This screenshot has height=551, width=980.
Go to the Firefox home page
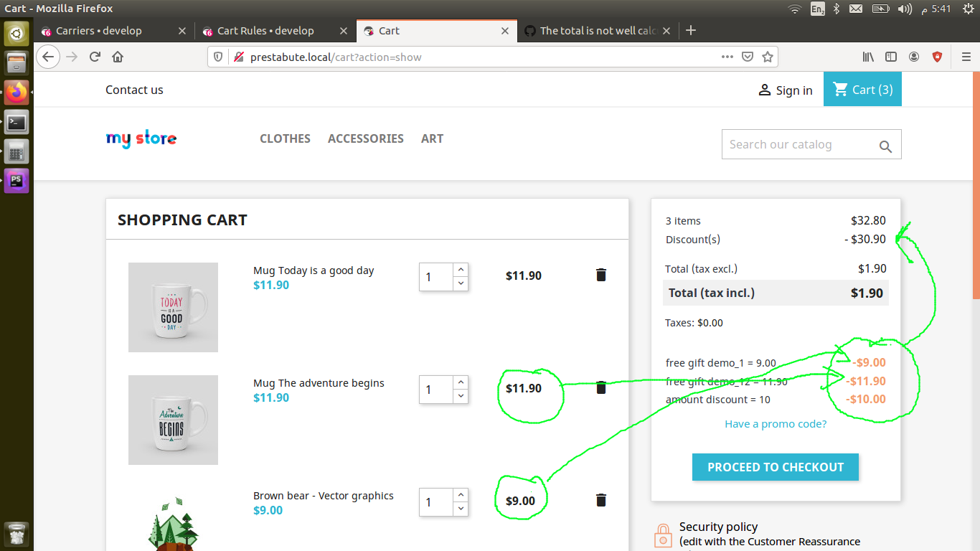pos(118,57)
